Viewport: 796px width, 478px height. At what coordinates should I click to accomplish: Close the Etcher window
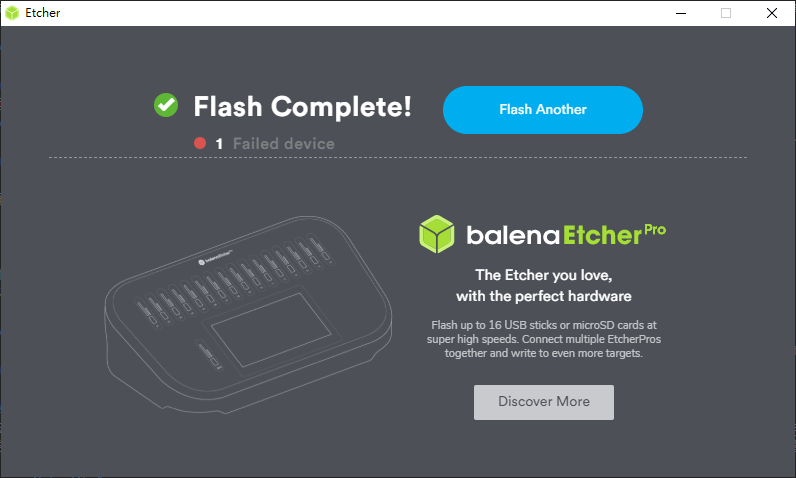(x=772, y=13)
